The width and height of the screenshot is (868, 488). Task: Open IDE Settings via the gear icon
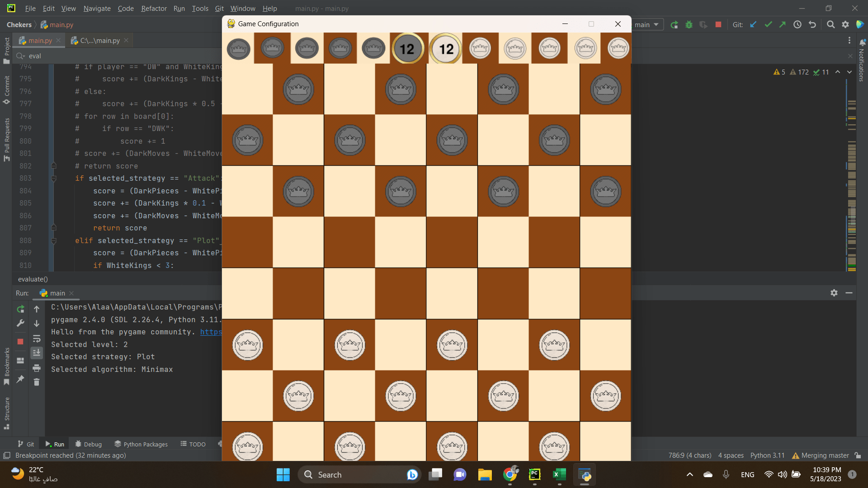pyautogui.click(x=846, y=24)
